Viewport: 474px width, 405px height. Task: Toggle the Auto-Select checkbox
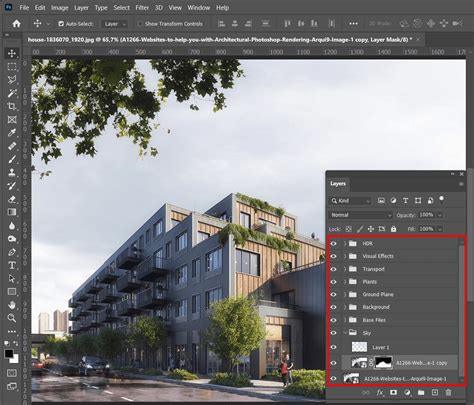tap(61, 24)
